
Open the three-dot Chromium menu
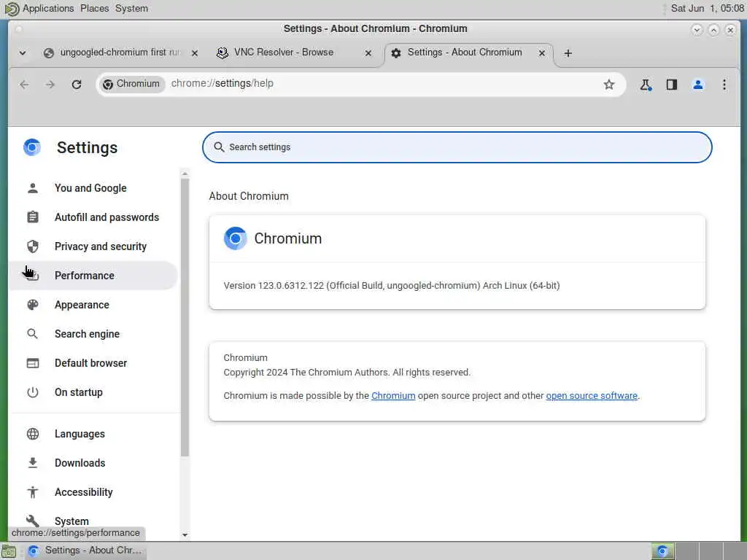(724, 85)
